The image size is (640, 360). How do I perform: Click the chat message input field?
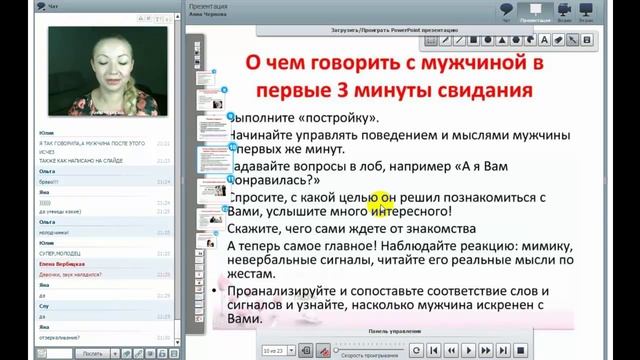pyautogui.click(x=60, y=353)
